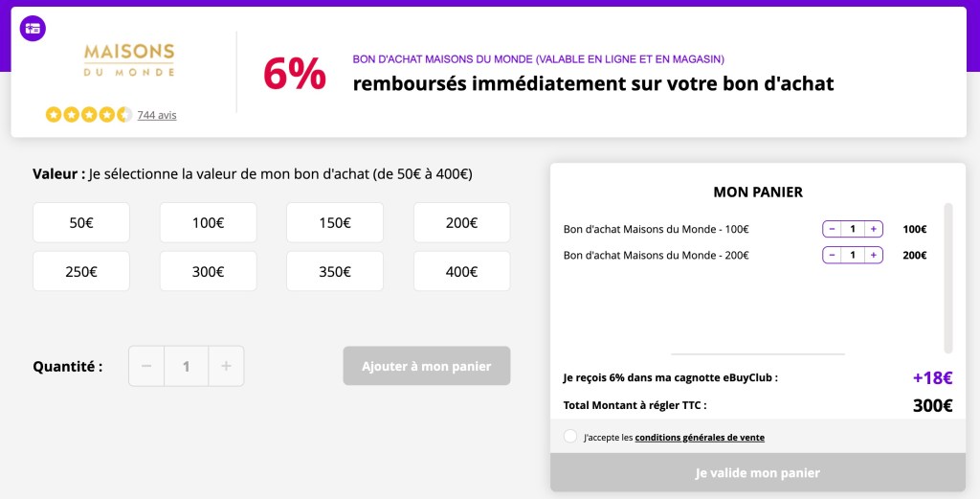980x499 pixels.
Task: Pick the 350€ voucher value
Action: pos(335,271)
